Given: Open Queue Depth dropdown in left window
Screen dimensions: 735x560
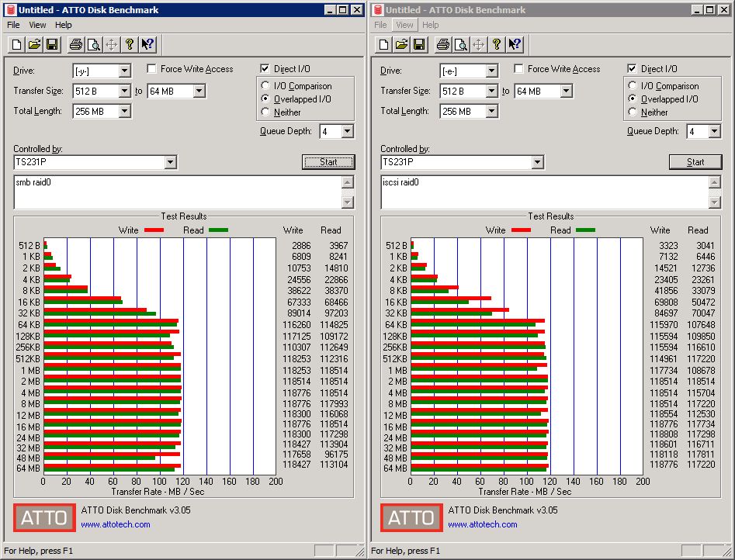Looking at the screenshot, I should pyautogui.click(x=347, y=131).
